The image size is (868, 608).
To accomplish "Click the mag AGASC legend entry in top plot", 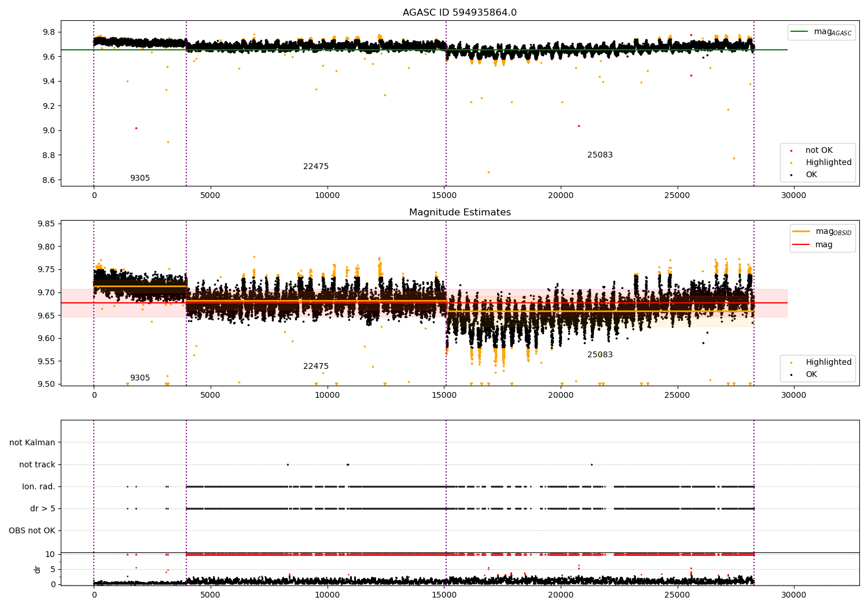I will [x=821, y=32].
